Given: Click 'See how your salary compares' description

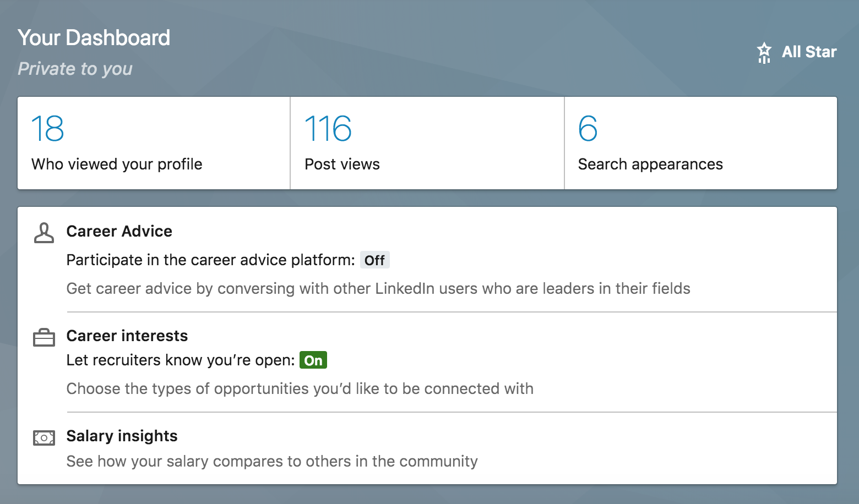Looking at the screenshot, I should pyautogui.click(x=272, y=461).
